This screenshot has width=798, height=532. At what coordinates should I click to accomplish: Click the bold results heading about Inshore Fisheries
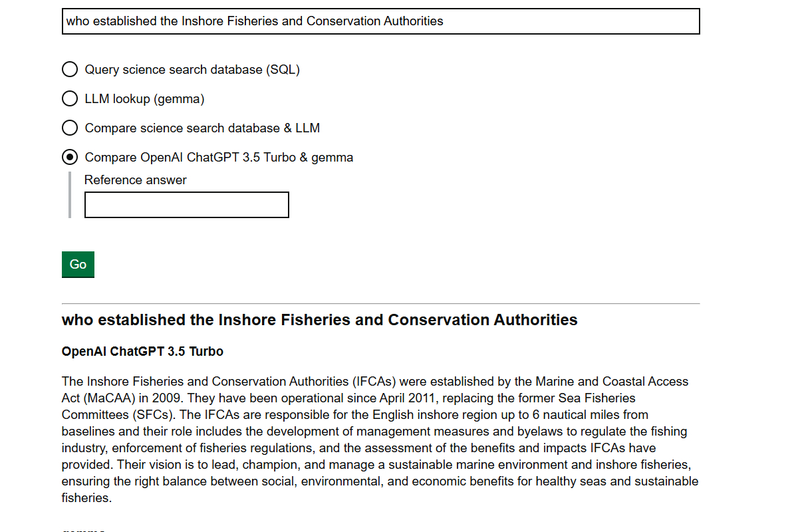coord(319,320)
